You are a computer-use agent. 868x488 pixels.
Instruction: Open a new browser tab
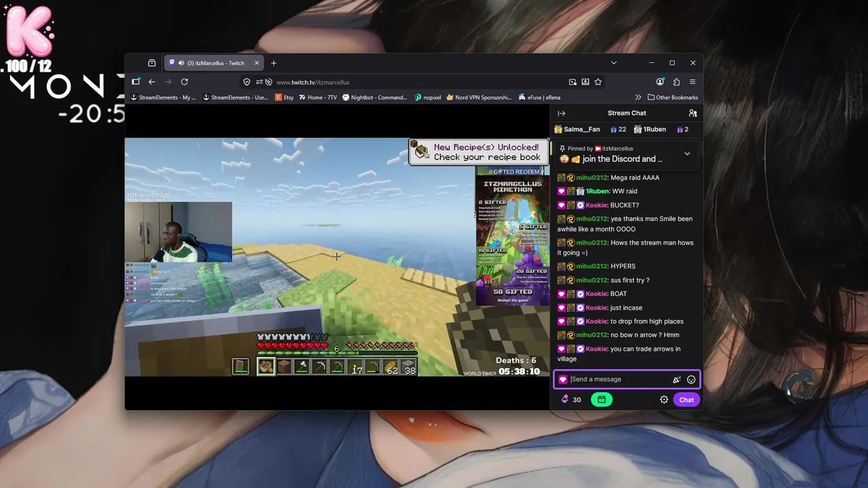coord(274,63)
